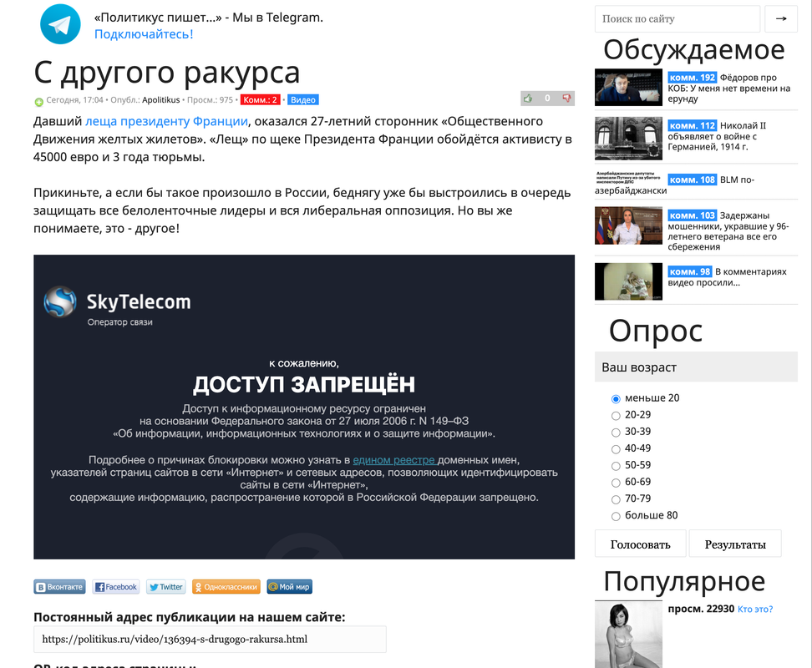
Task: Share the article on Мой мир
Action: tap(290, 587)
